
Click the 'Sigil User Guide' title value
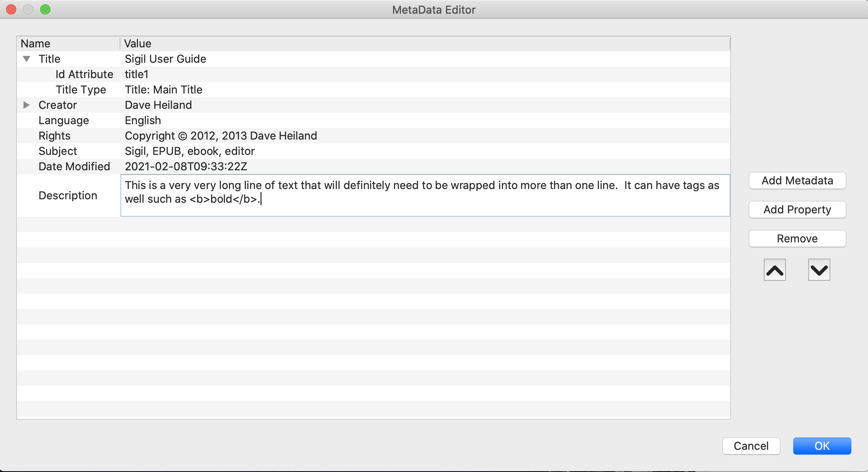[x=165, y=59]
